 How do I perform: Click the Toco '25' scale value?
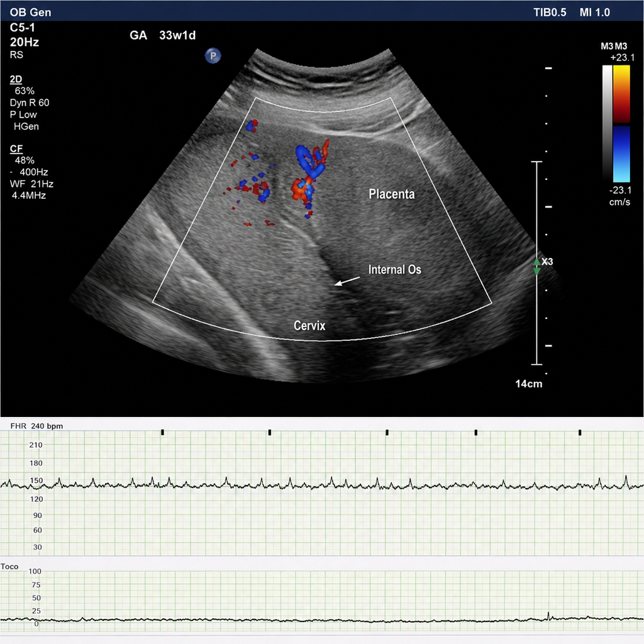[x=36, y=610]
